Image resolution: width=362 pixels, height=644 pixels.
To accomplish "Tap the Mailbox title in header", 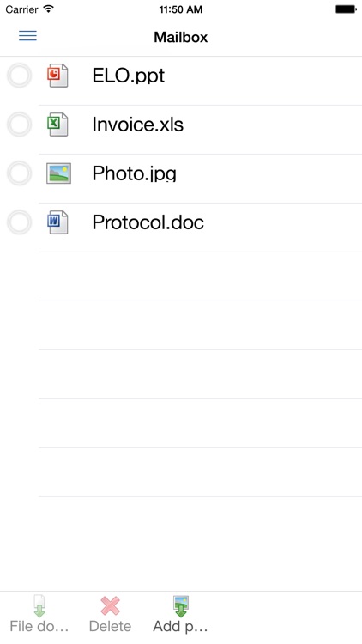I will click(x=181, y=37).
